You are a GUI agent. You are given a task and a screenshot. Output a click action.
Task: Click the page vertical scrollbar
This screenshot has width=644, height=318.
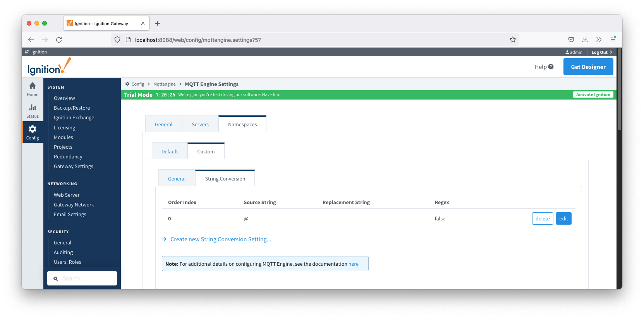[619, 89]
